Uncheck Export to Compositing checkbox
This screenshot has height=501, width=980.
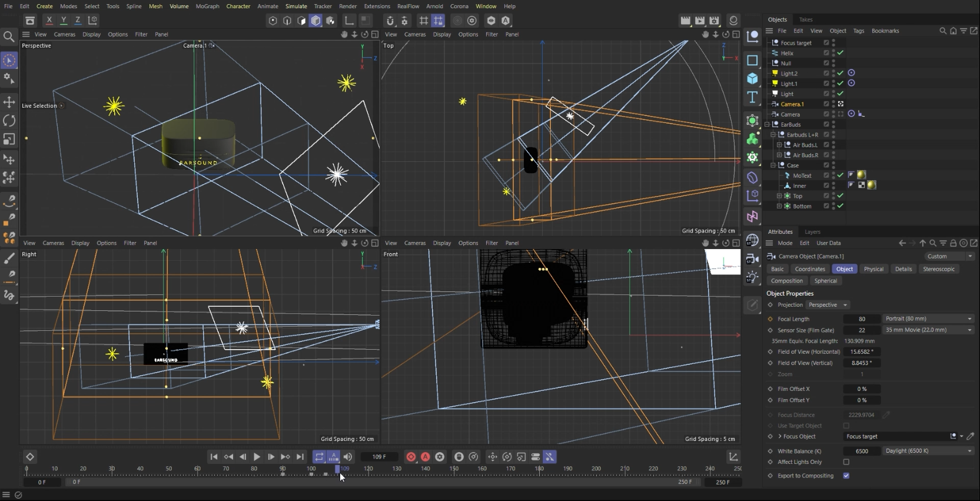coord(846,476)
